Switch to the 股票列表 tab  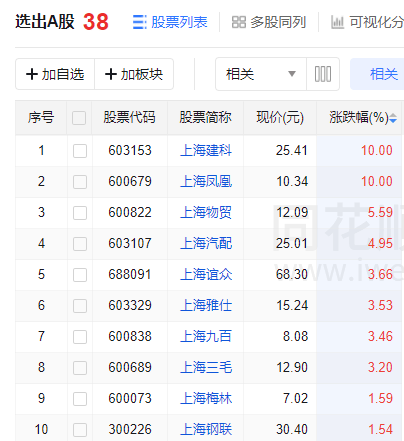(x=170, y=22)
